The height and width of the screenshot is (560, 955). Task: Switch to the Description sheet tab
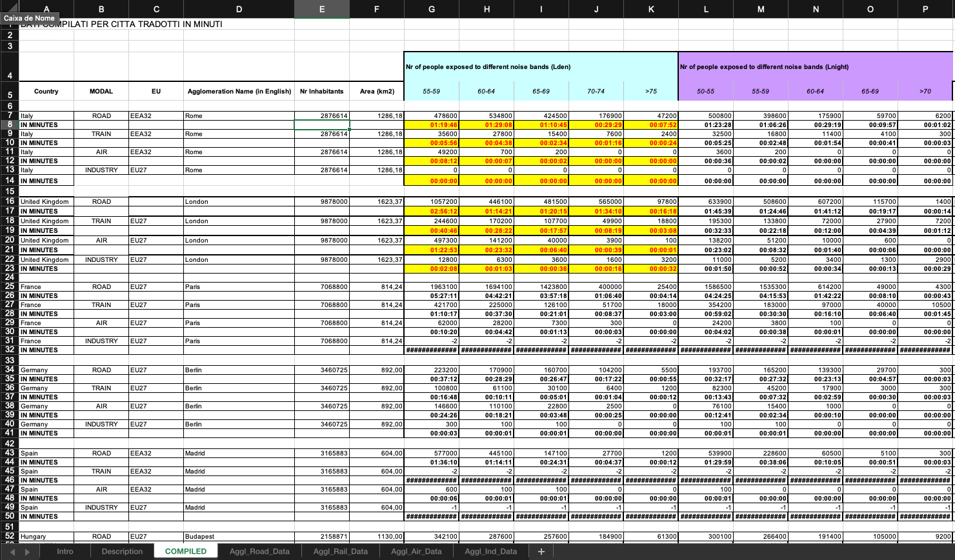pyautogui.click(x=122, y=552)
